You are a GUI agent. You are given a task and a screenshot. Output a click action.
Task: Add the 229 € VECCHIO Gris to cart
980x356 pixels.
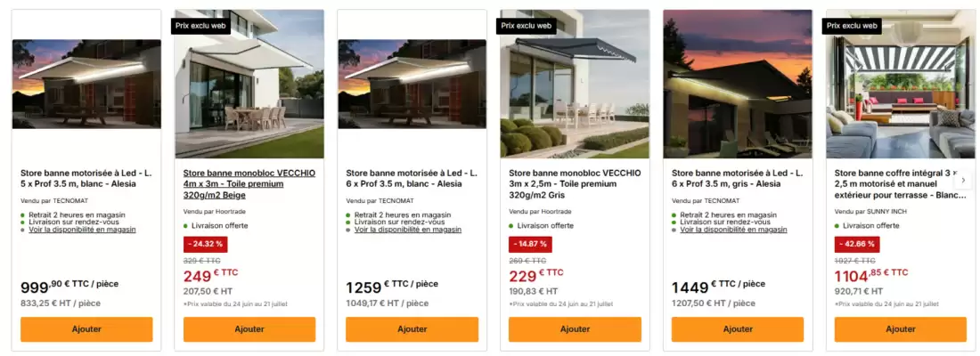[575, 329]
